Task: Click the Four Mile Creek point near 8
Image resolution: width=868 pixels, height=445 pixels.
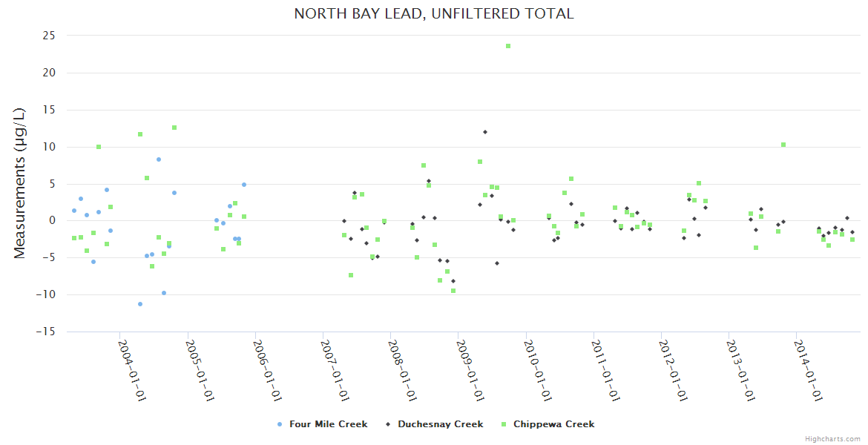Action: click(159, 159)
